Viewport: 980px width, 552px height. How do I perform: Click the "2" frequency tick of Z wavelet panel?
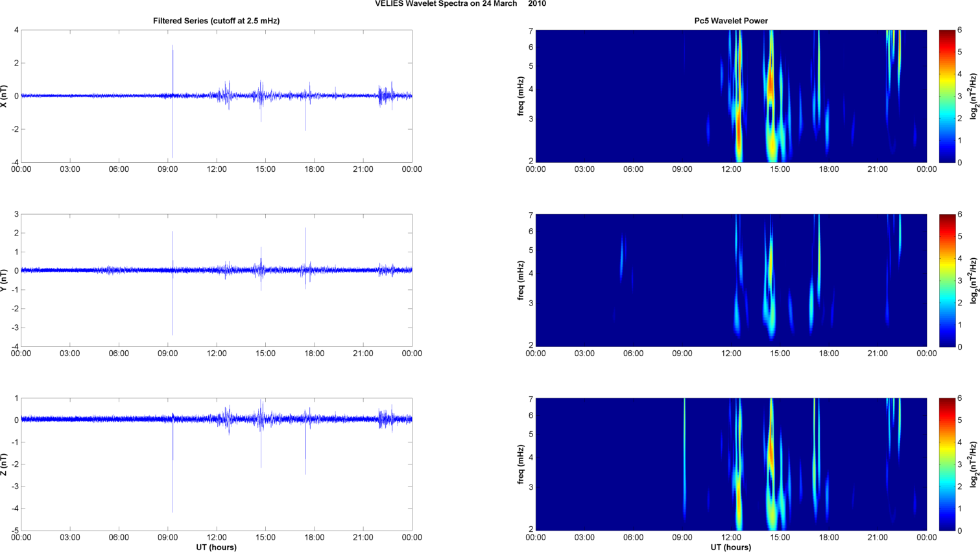531,529
